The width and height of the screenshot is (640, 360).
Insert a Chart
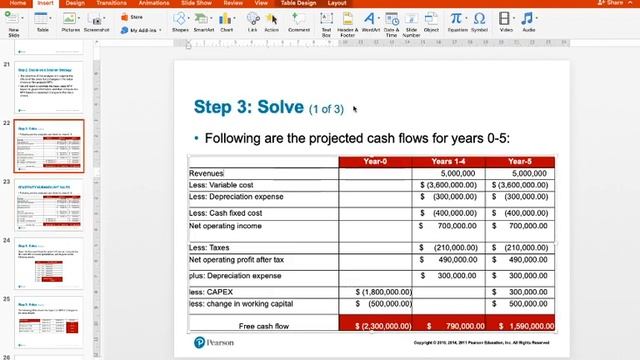[225, 19]
